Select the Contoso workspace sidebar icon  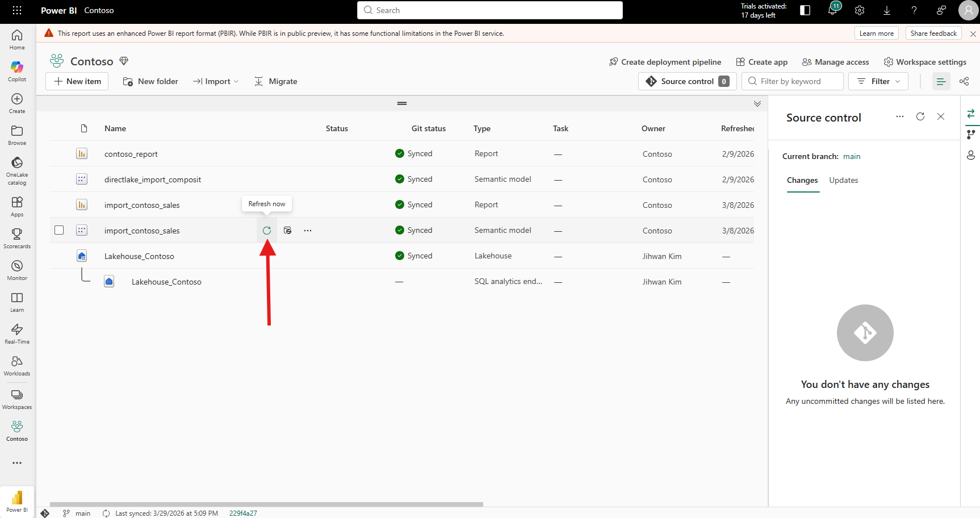pos(17,431)
